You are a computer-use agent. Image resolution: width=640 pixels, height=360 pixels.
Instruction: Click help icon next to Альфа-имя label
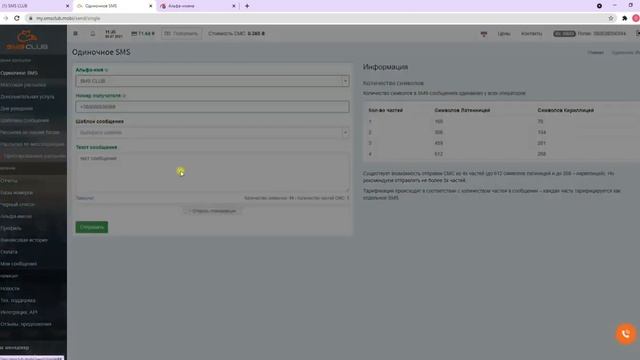tap(107, 70)
